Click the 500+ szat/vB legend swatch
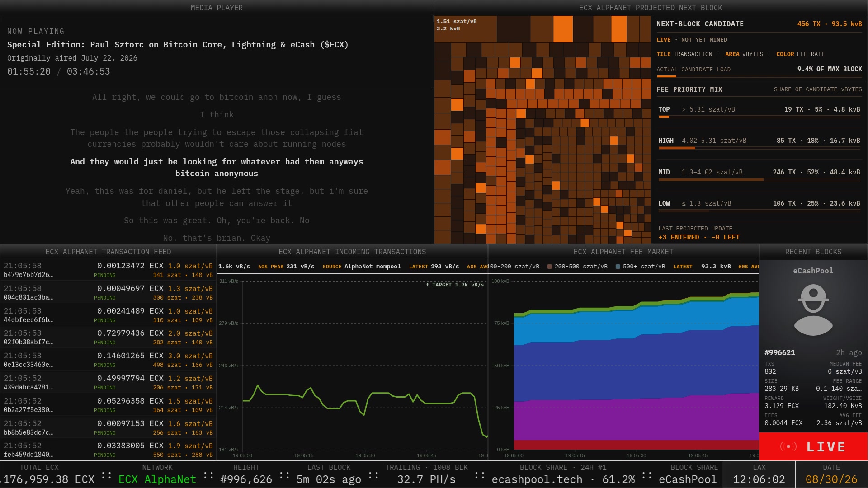The image size is (868, 488). point(618,267)
